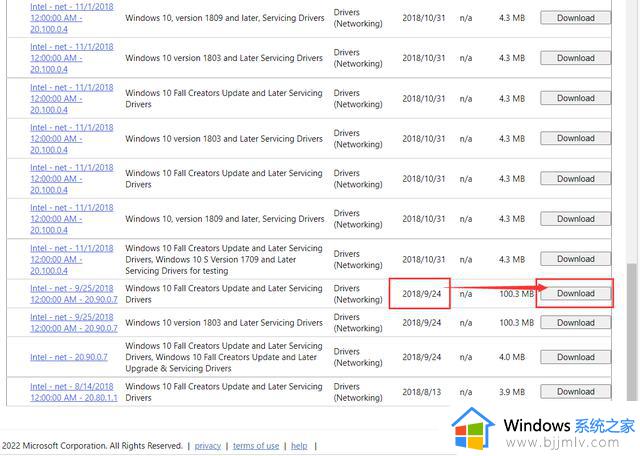This screenshot has height=456, width=640.
Task: Select 4.3 MB size in Windows 10 S 1709 row
Action: (511, 259)
